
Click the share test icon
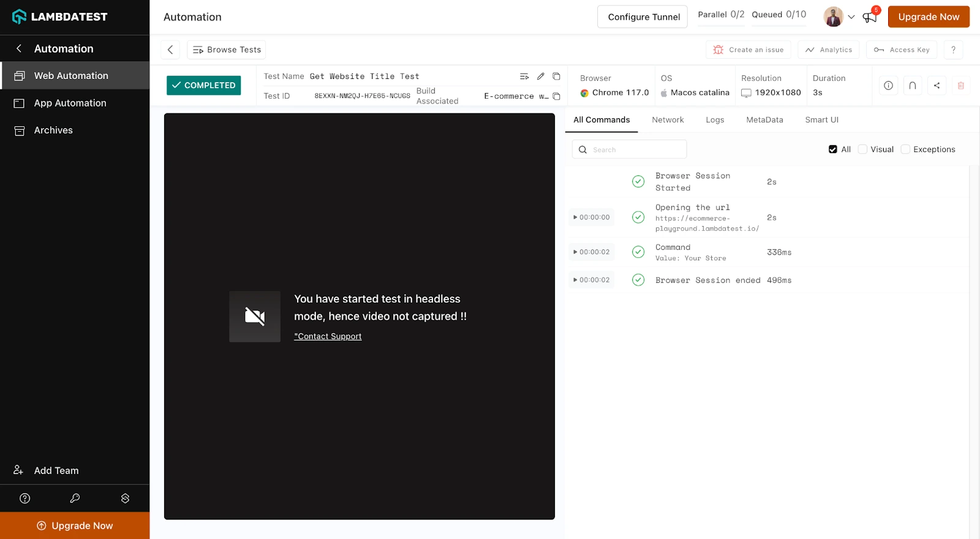(x=937, y=86)
